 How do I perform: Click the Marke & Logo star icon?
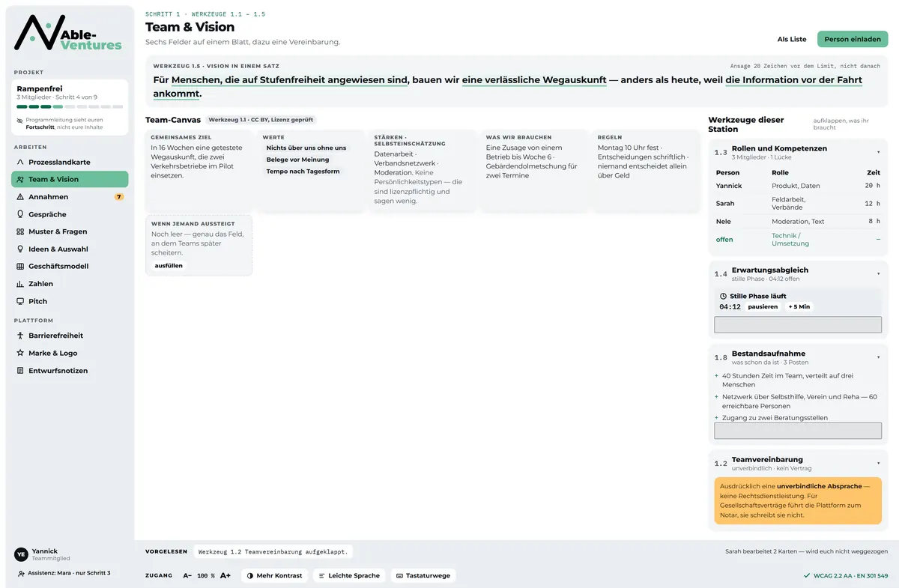tap(21, 353)
